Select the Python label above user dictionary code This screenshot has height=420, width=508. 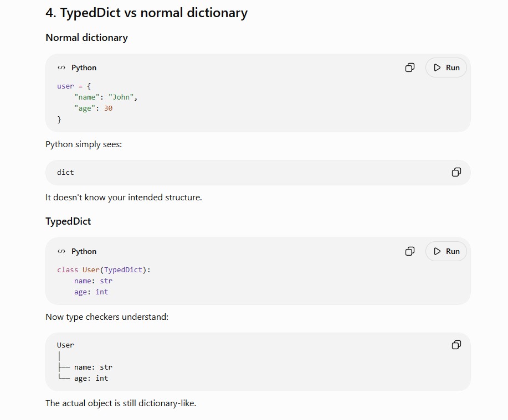click(x=84, y=68)
